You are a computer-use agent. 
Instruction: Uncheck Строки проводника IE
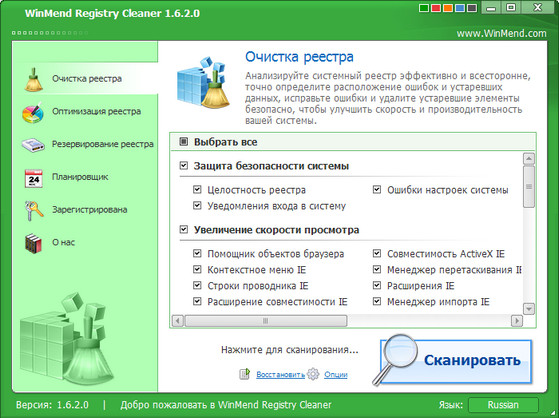click(x=197, y=285)
